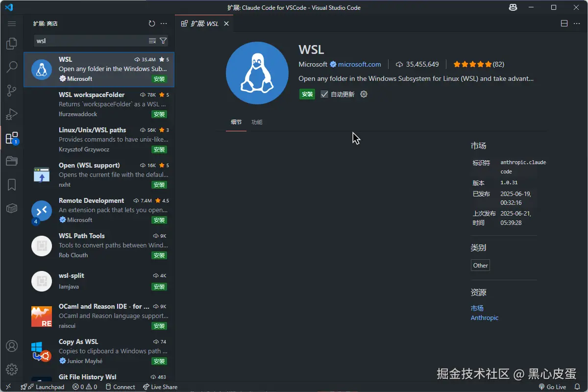Install the OCaml and Reason IDE extension
The width and height of the screenshot is (588, 392).
click(159, 326)
